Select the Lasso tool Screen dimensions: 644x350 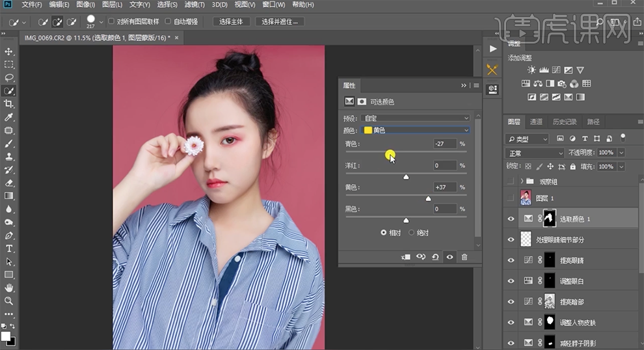(x=9, y=77)
